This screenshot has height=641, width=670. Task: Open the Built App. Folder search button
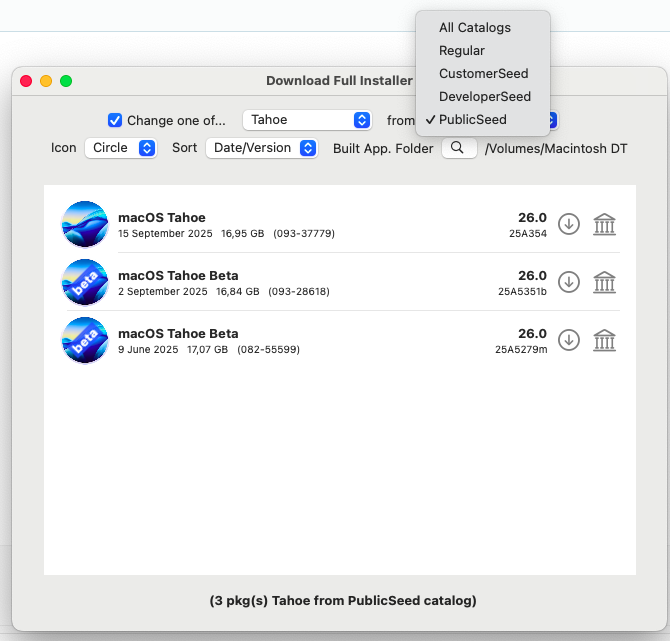(x=459, y=148)
